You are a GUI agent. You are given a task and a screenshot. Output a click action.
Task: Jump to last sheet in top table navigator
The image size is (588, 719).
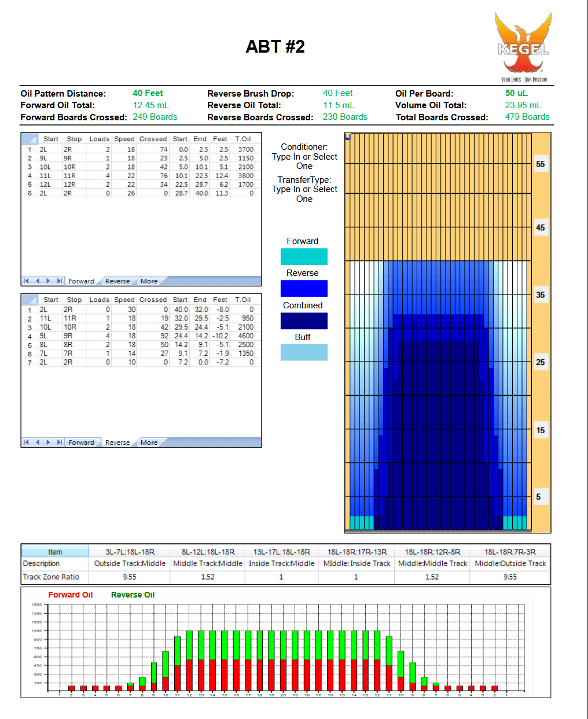click(x=59, y=281)
